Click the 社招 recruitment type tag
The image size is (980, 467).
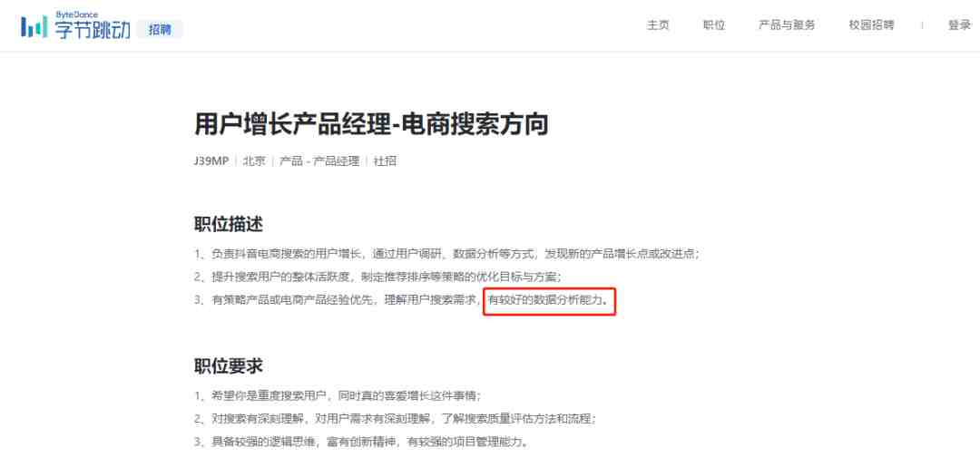coord(385,161)
